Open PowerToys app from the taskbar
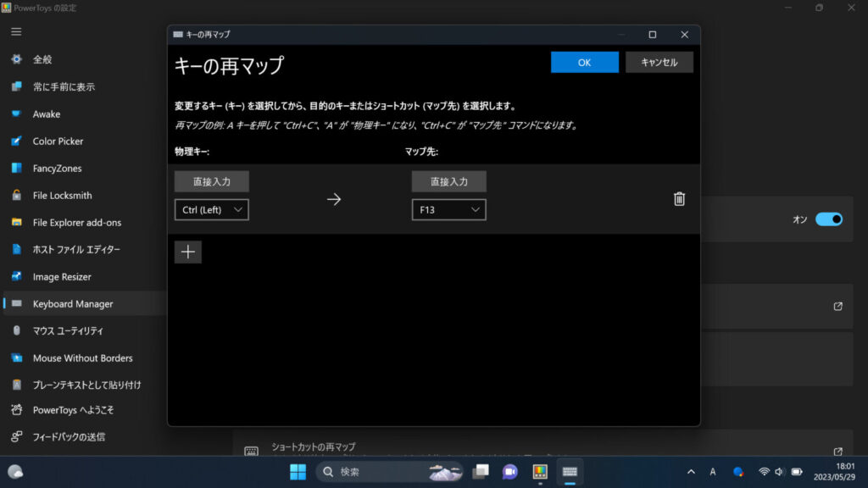Image resolution: width=868 pixels, height=488 pixels. pyautogui.click(x=540, y=472)
